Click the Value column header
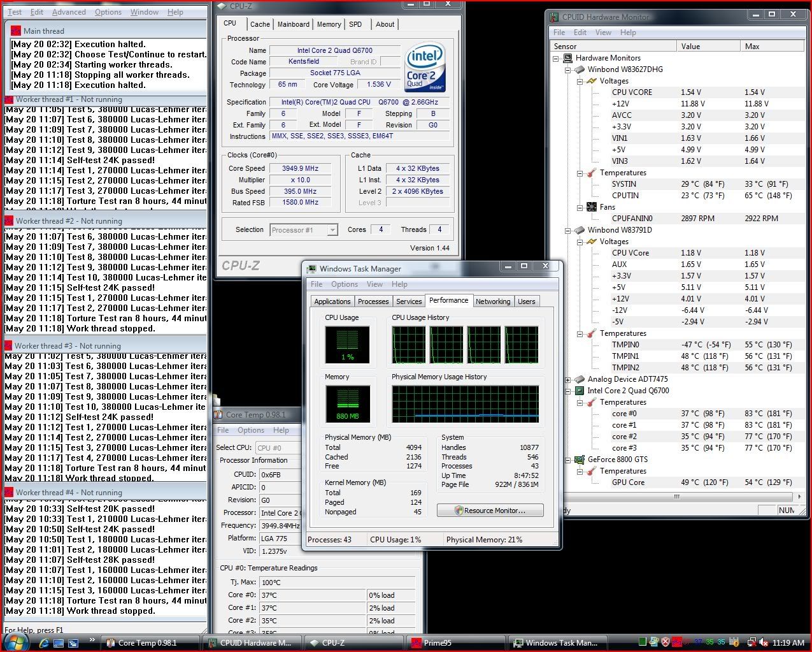Screen dimensions: 812x652 pyautogui.click(x=709, y=46)
